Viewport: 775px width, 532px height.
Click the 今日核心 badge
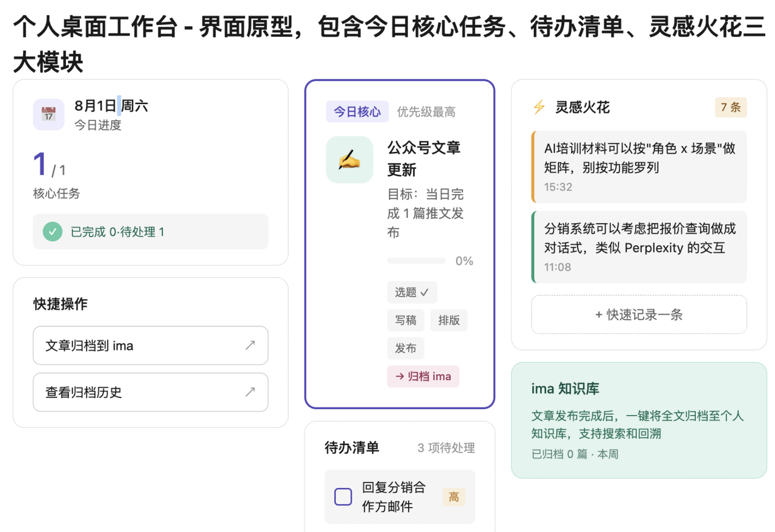357,112
